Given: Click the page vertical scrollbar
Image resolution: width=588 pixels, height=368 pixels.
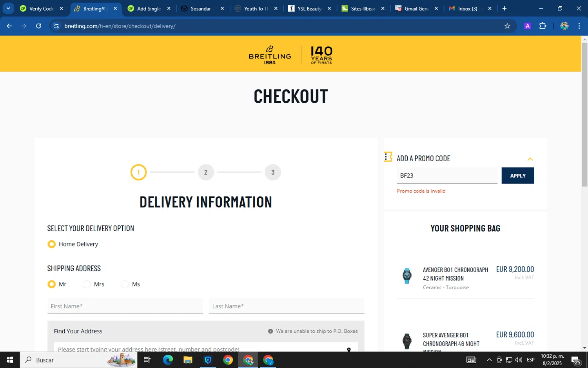Looking at the screenshot, I should pyautogui.click(x=584, y=115).
